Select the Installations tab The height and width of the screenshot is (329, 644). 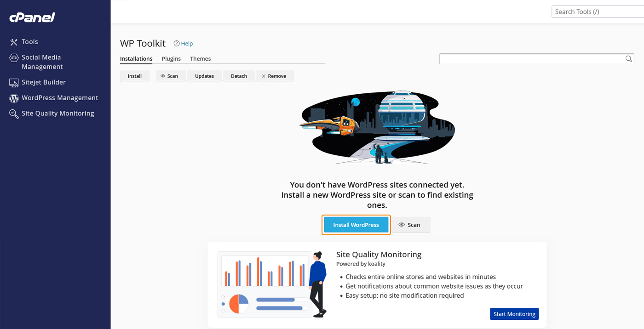click(136, 59)
